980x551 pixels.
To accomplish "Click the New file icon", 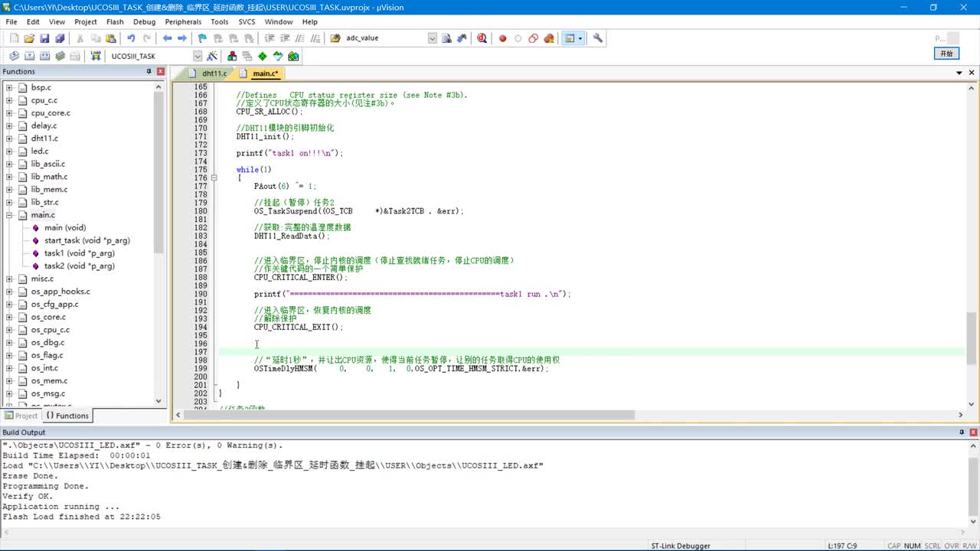I will 14,38.
